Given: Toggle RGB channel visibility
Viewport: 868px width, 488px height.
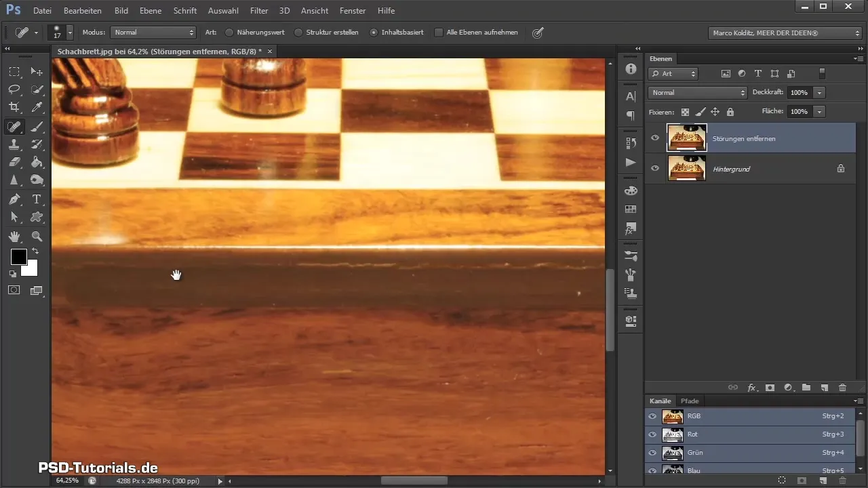Looking at the screenshot, I should (x=653, y=416).
